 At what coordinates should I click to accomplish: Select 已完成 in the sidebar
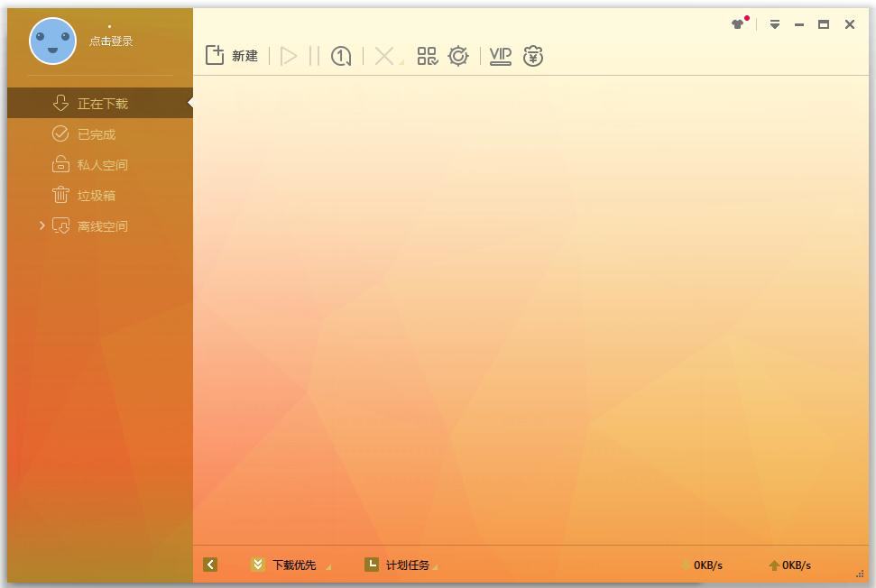[x=96, y=134]
